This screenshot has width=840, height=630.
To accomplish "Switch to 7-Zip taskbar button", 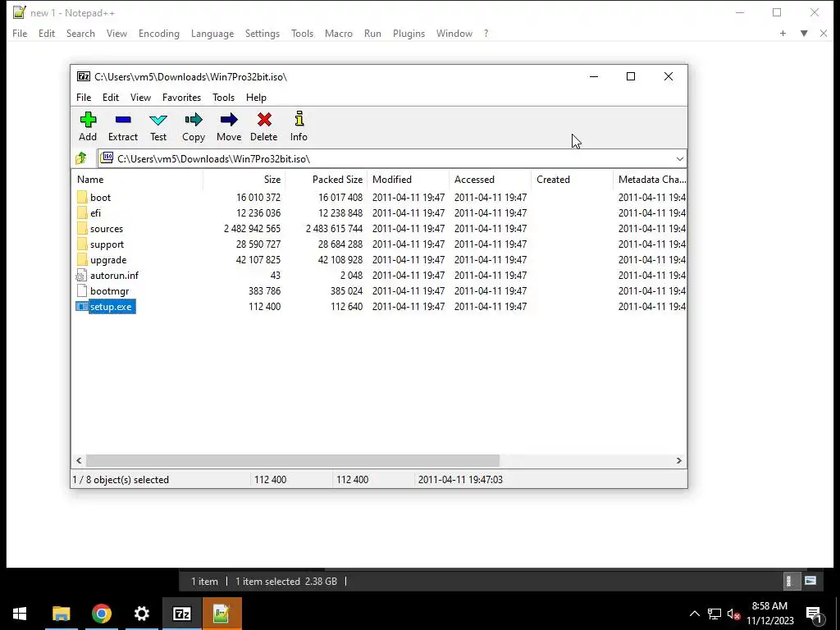I will [x=182, y=614].
